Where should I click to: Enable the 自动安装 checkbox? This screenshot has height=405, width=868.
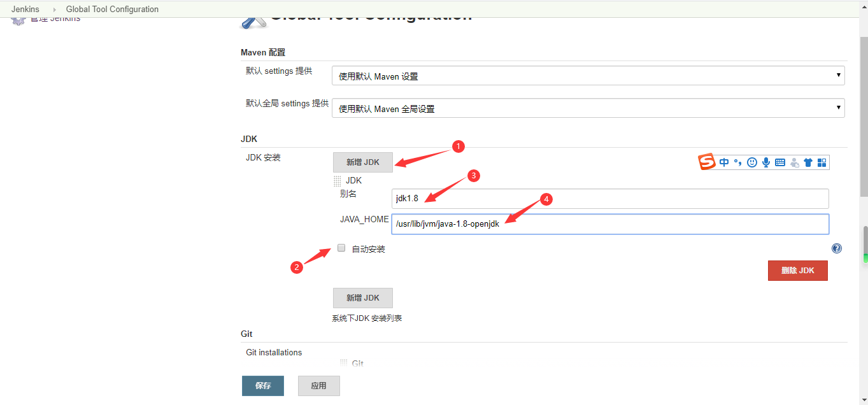341,248
